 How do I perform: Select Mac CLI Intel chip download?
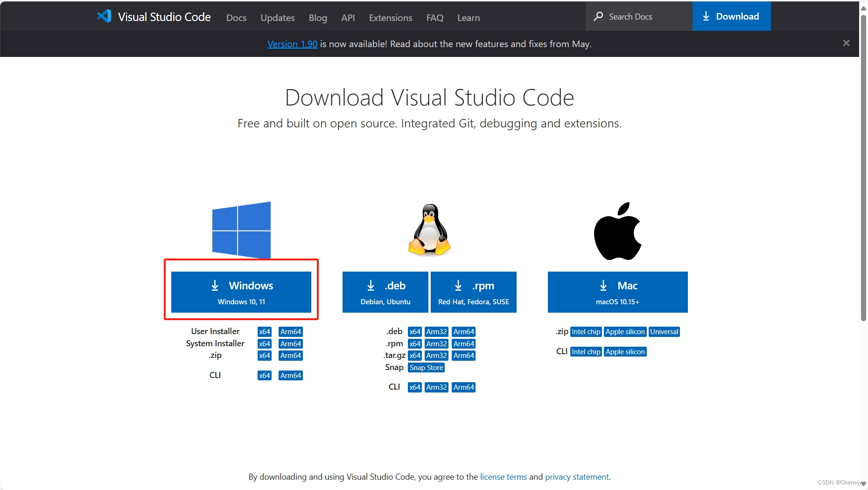(586, 352)
